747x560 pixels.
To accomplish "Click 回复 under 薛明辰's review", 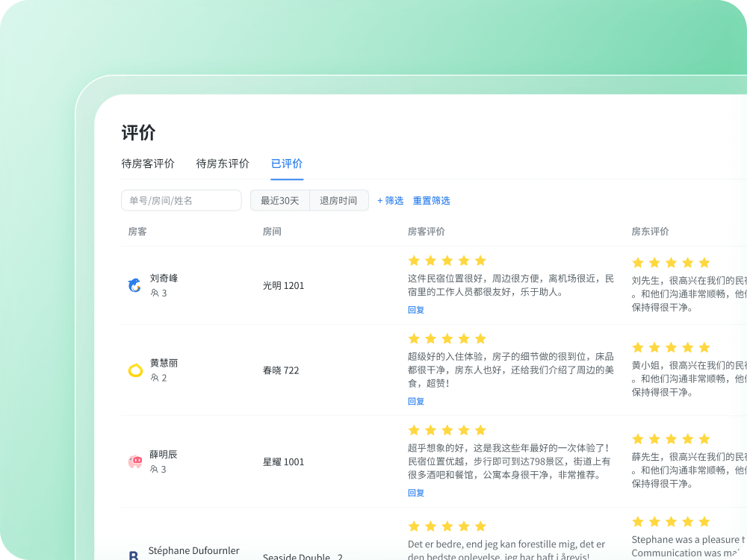I will click(x=416, y=493).
